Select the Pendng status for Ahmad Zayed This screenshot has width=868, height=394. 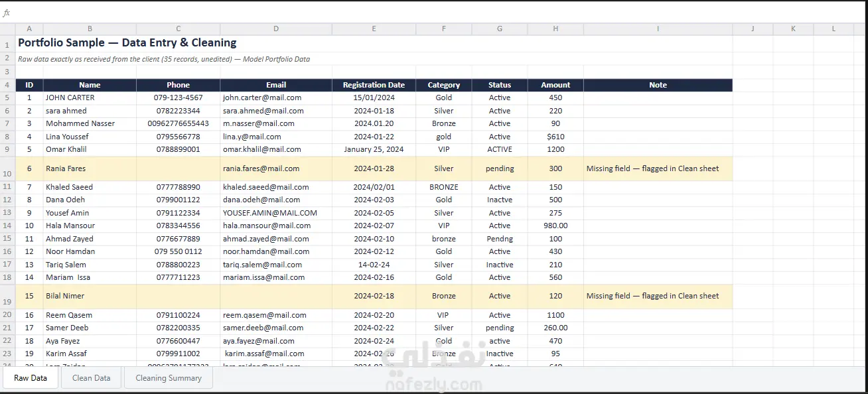click(500, 239)
